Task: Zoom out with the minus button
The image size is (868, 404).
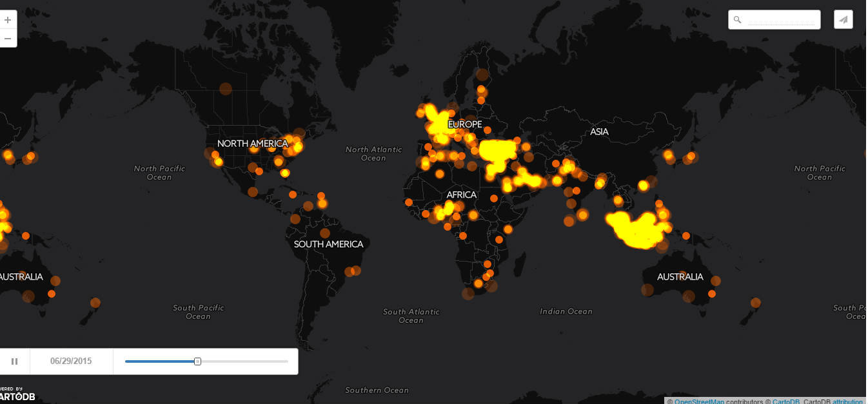Action: click(x=8, y=39)
